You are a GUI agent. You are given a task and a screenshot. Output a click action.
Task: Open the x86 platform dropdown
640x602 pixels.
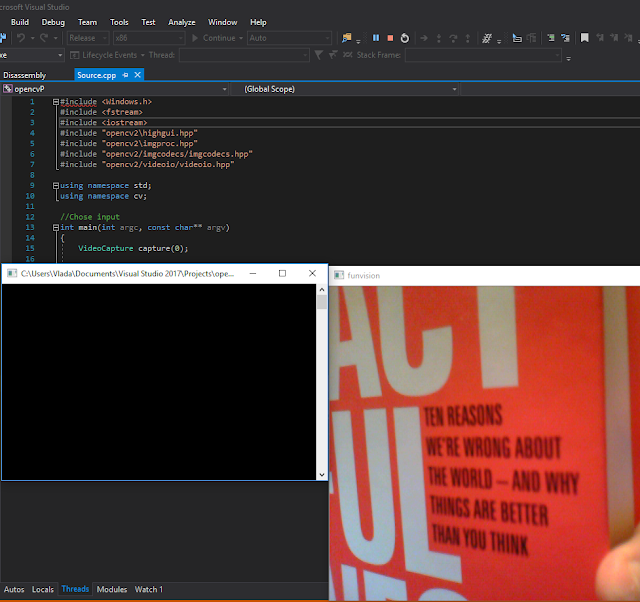[149, 38]
